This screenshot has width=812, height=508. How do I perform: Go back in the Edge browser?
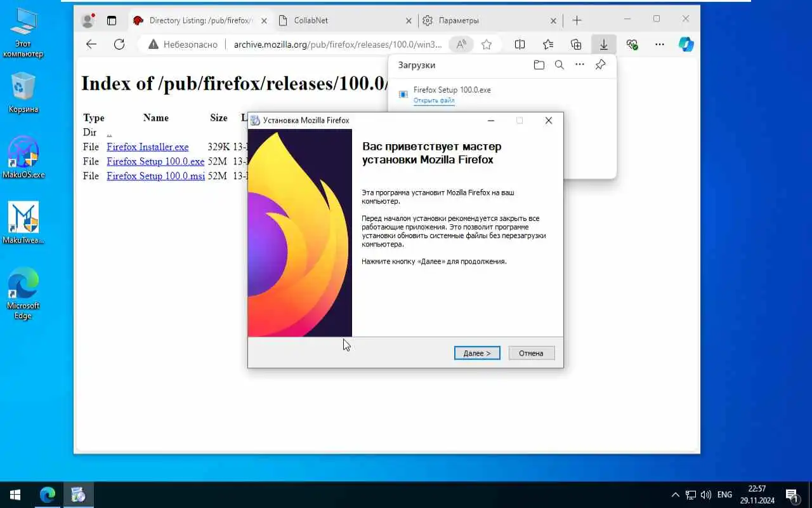(x=91, y=44)
